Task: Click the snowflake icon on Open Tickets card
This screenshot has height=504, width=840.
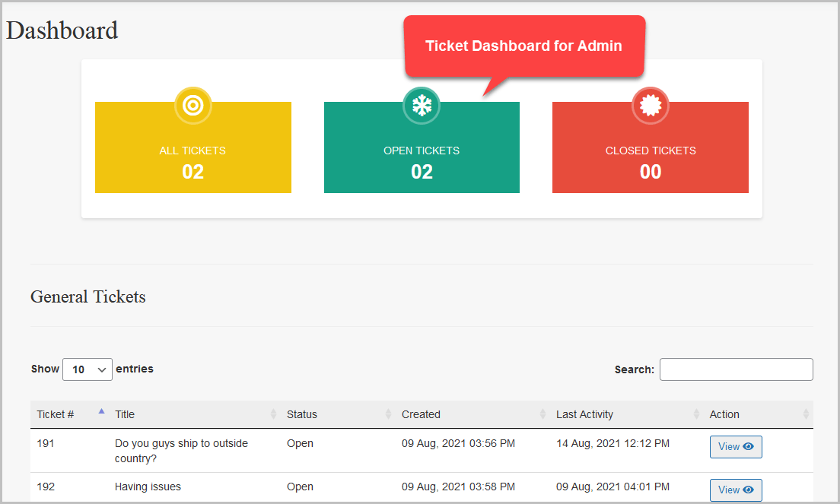Action: click(x=422, y=106)
